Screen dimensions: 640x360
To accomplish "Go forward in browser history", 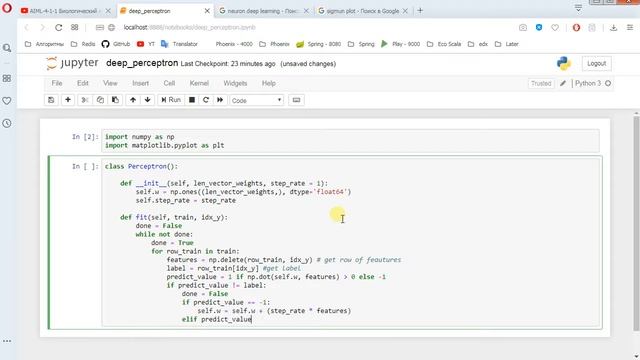I will click(42, 27).
